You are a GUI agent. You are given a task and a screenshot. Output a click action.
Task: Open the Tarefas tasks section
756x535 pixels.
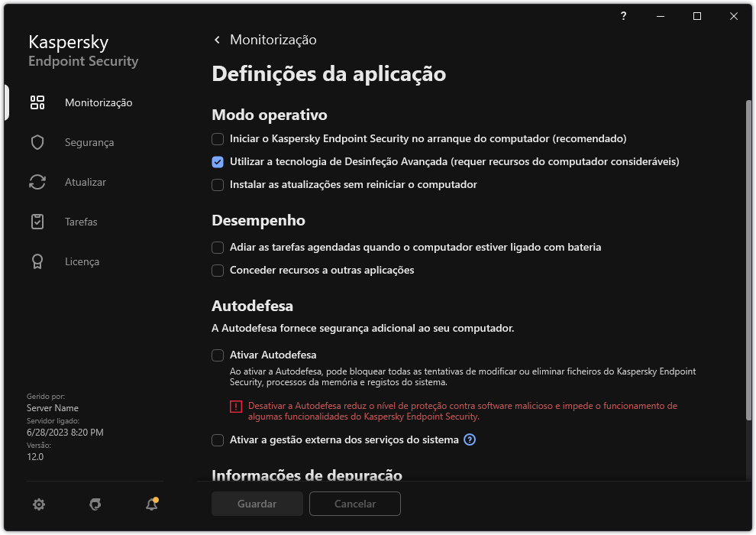point(79,222)
